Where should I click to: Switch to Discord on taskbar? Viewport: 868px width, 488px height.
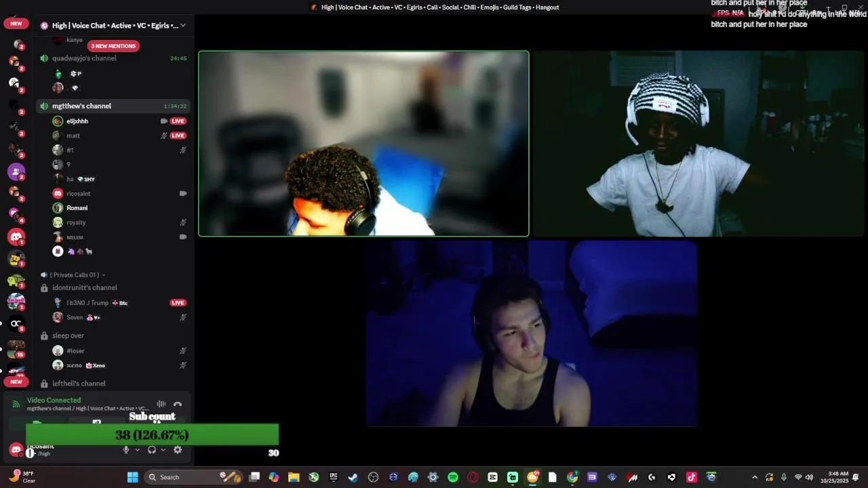[x=533, y=477]
